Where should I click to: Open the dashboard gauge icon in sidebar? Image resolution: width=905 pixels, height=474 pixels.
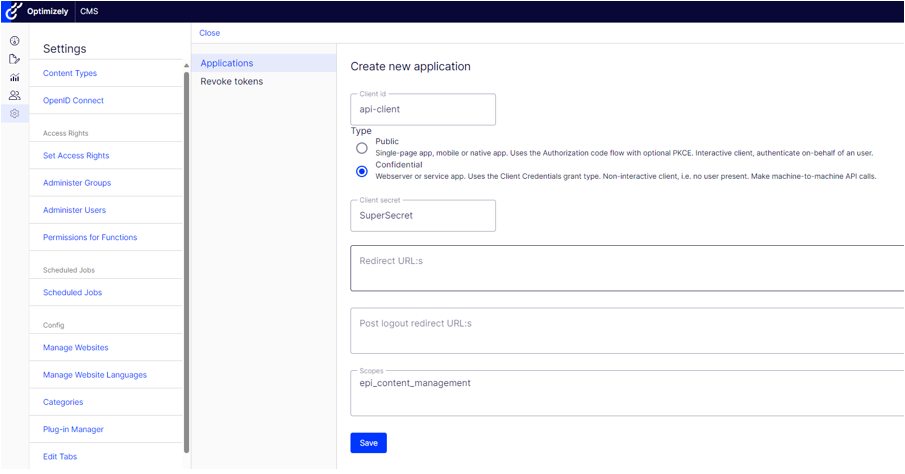click(14, 41)
